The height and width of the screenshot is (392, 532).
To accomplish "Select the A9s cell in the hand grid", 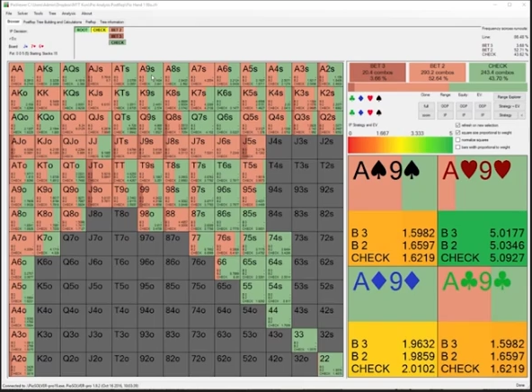I will point(150,75).
